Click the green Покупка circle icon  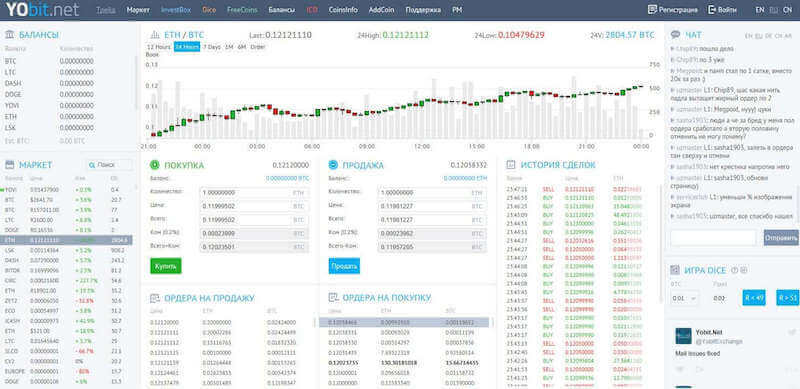tap(155, 165)
